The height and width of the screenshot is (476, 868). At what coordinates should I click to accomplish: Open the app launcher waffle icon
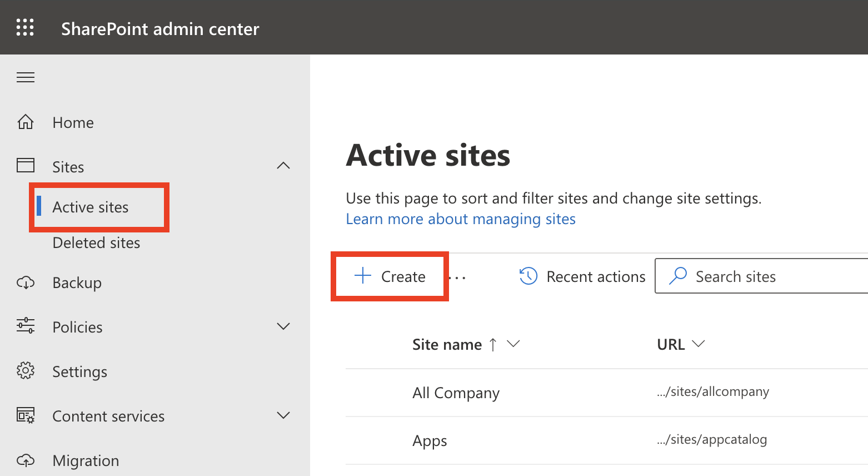(25, 27)
